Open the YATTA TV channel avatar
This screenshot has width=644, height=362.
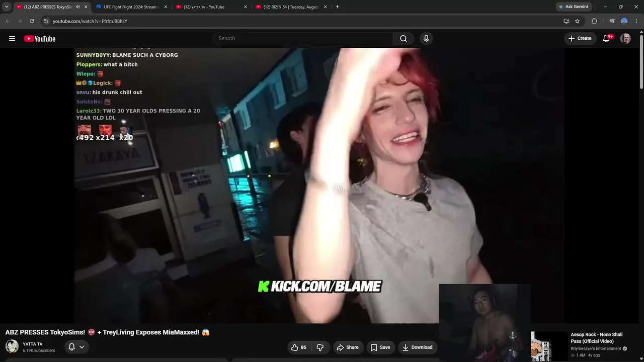[x=12, y=346]
